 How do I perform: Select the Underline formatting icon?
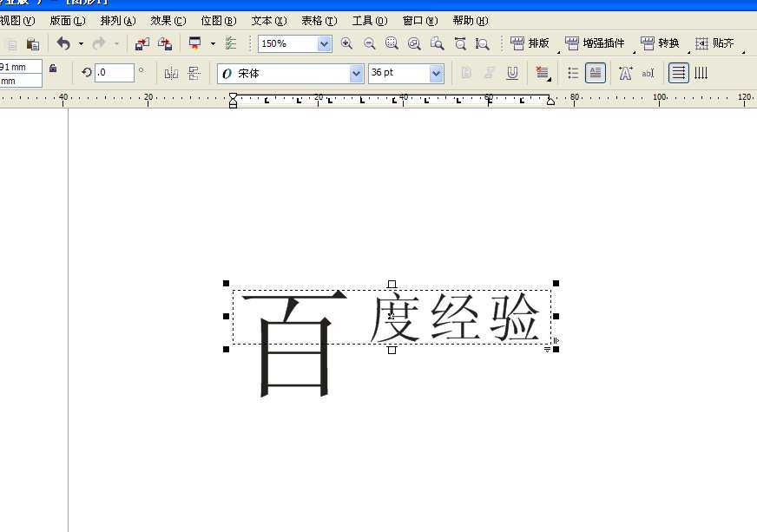[511, 73]
